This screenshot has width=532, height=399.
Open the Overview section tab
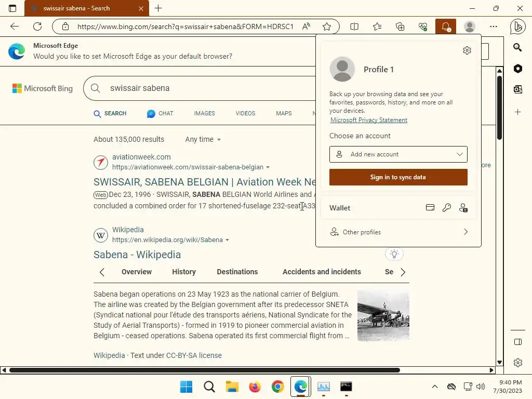137,272
